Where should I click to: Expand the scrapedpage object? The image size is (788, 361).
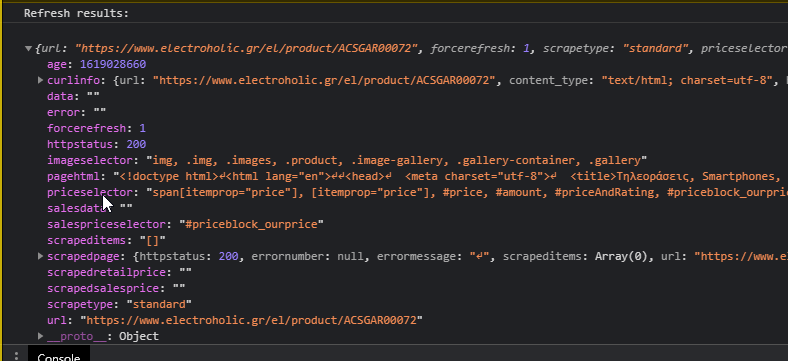40,256
